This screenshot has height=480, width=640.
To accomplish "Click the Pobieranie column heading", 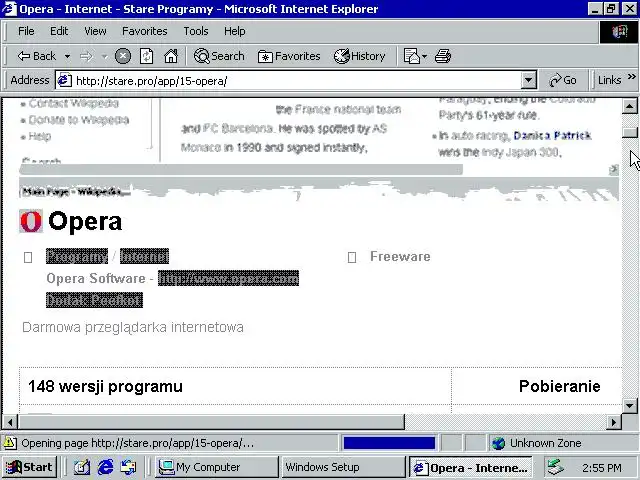I will 560,386.
